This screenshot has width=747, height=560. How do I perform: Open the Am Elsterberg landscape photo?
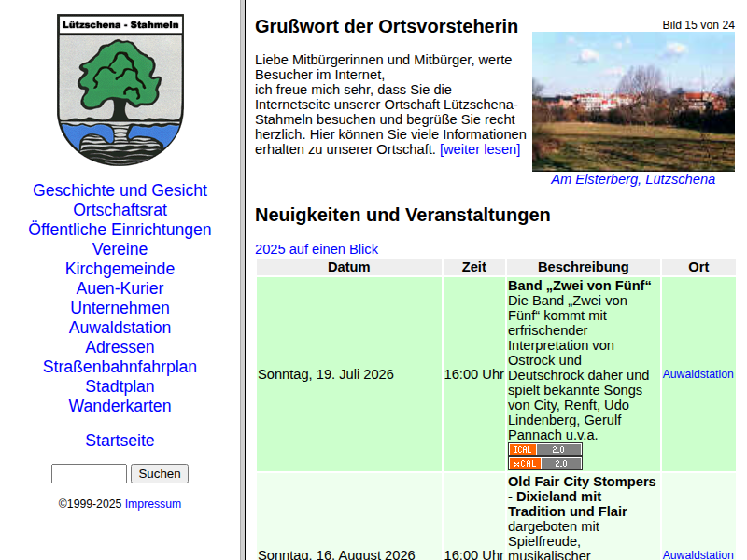(633, 102)
